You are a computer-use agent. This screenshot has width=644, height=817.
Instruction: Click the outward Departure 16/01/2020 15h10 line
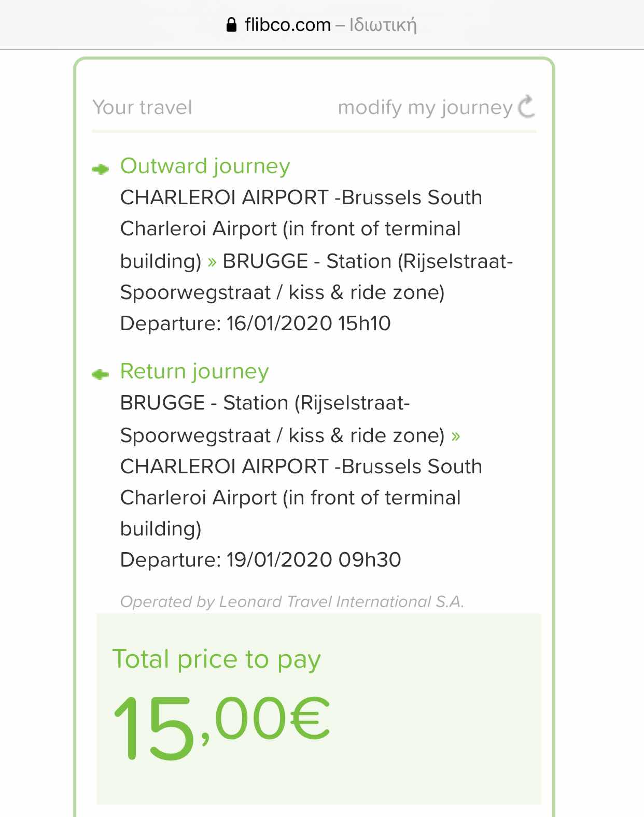tap(255, 323)
